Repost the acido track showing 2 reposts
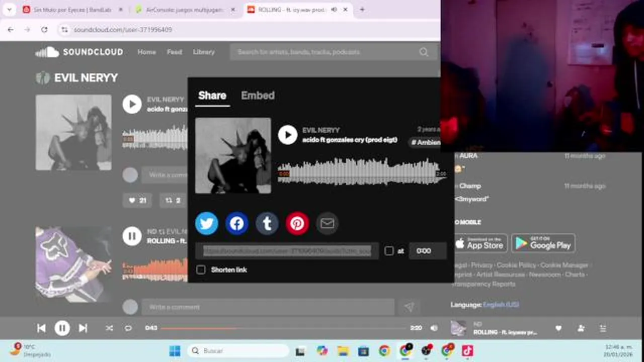The height and width of the screenshot is (362, 644). (173, 201)
